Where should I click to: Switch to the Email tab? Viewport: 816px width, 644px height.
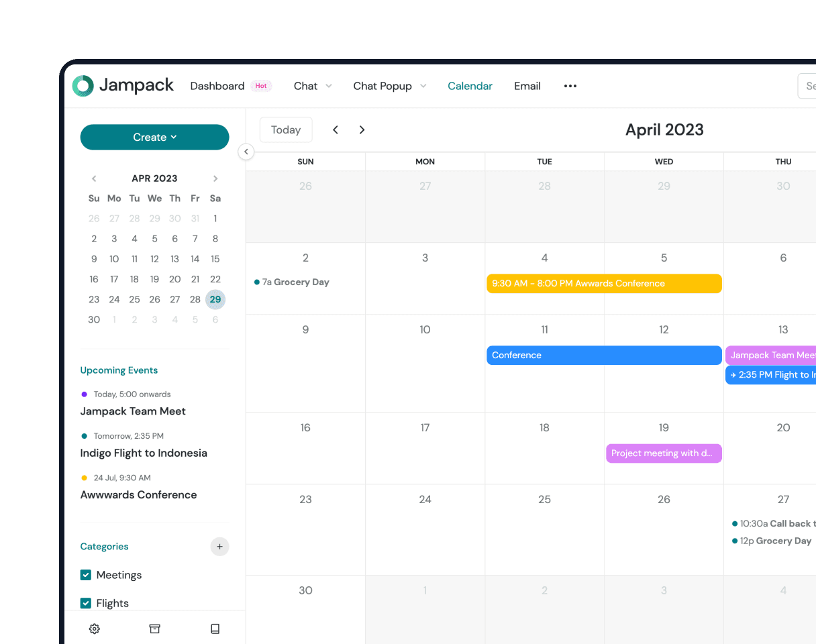[x=527, y=86]
